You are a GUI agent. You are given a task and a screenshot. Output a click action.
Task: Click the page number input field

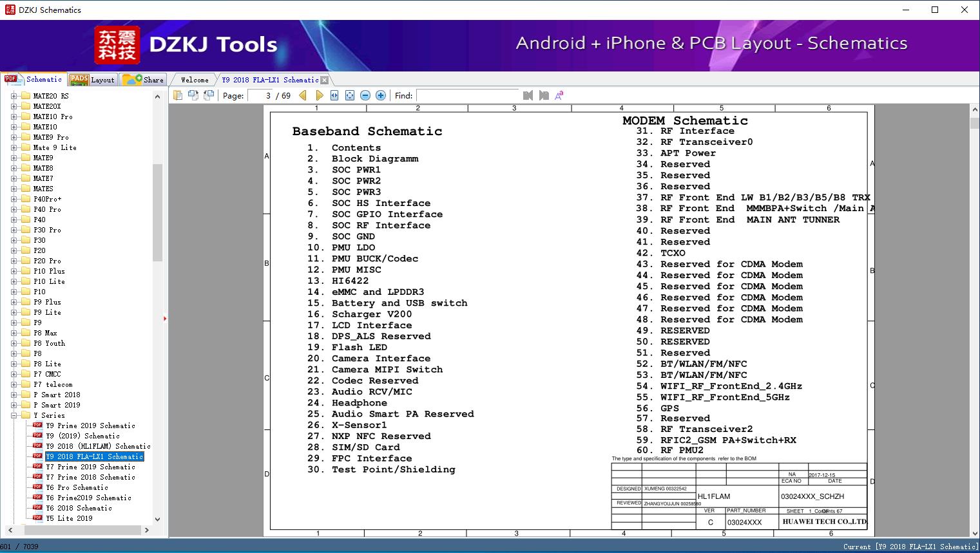point(260,95)
